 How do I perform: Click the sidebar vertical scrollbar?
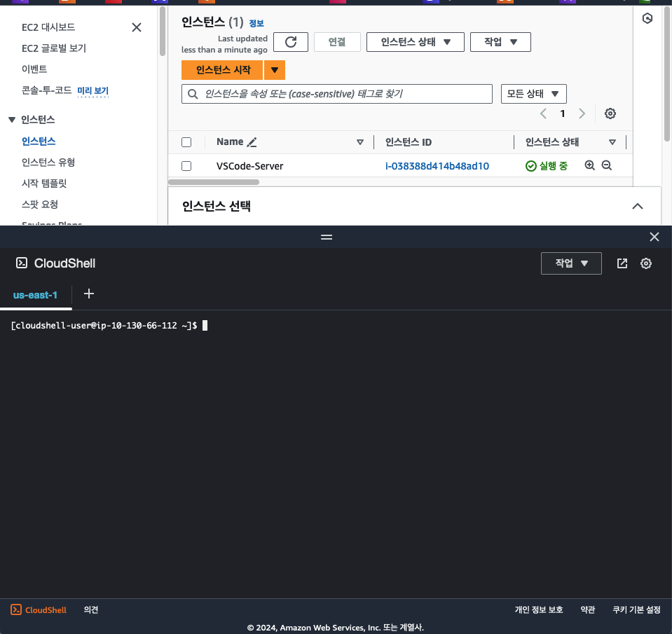pos(163,32)
